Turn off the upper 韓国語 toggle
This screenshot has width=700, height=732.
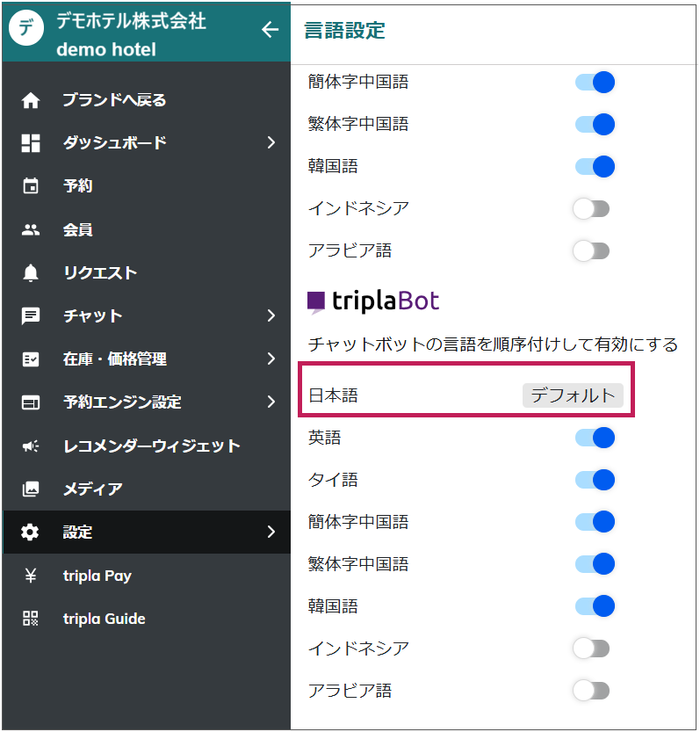(595, 167)
